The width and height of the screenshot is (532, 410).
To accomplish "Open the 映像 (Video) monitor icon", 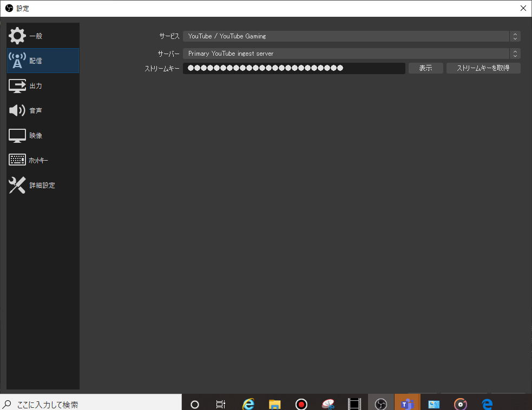I will pyautogui.click(x=17, y=136).
